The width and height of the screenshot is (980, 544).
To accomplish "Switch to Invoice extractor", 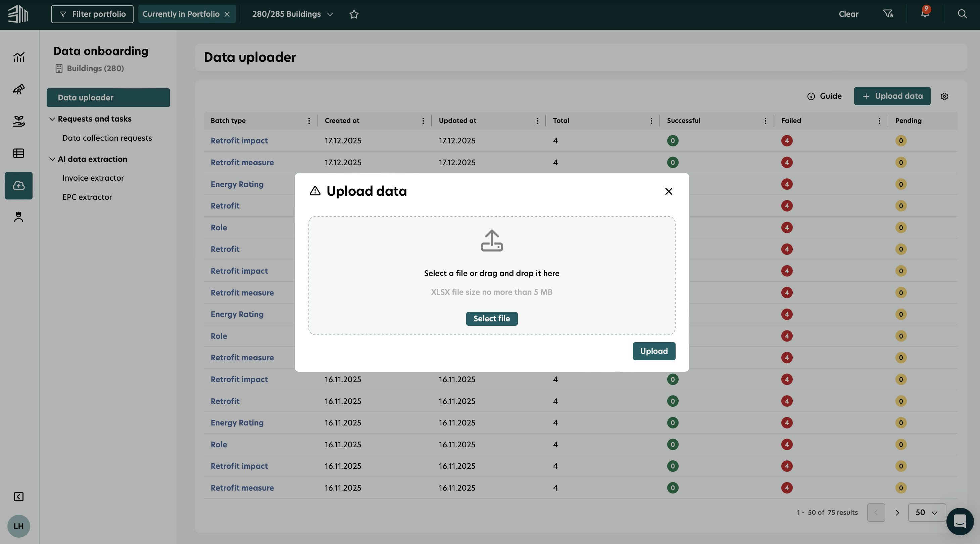I will (x=93, y=178).
